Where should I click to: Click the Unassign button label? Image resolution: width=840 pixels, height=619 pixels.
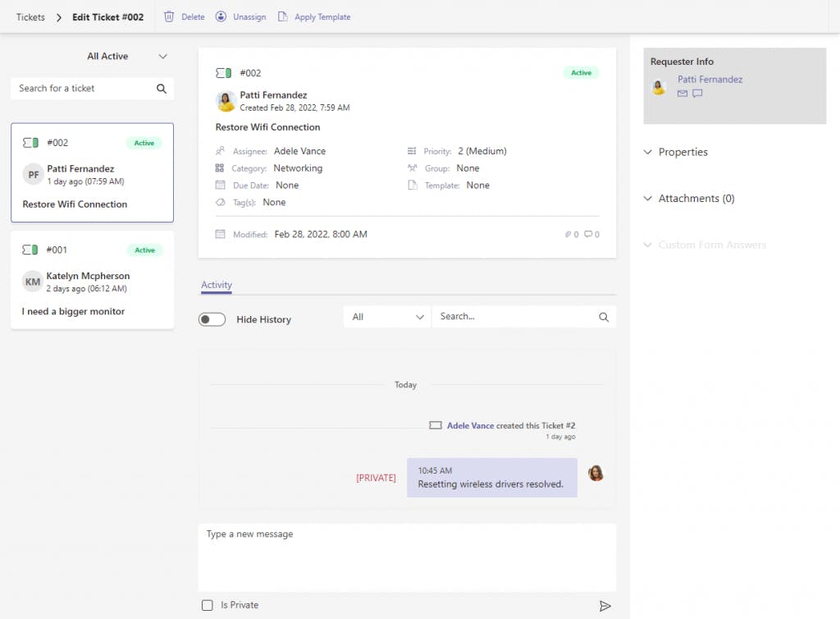click(x=249, y=16)
